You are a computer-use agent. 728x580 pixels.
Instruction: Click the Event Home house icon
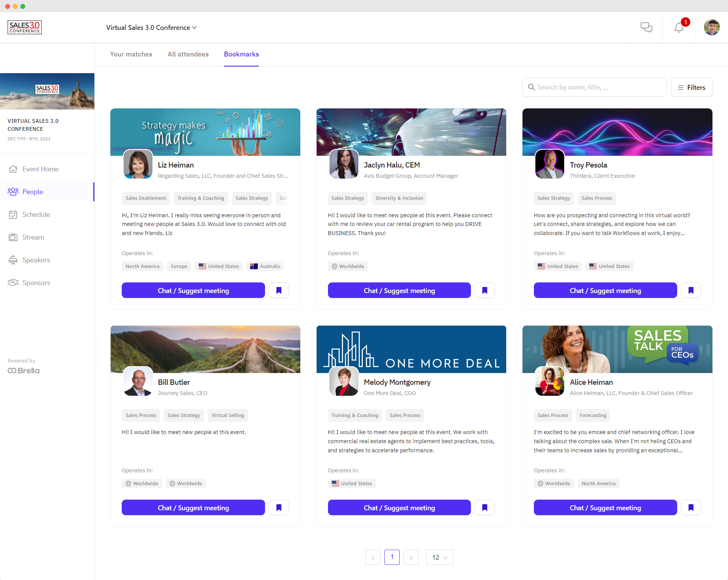pyautogui.click(x=13, y=169)
